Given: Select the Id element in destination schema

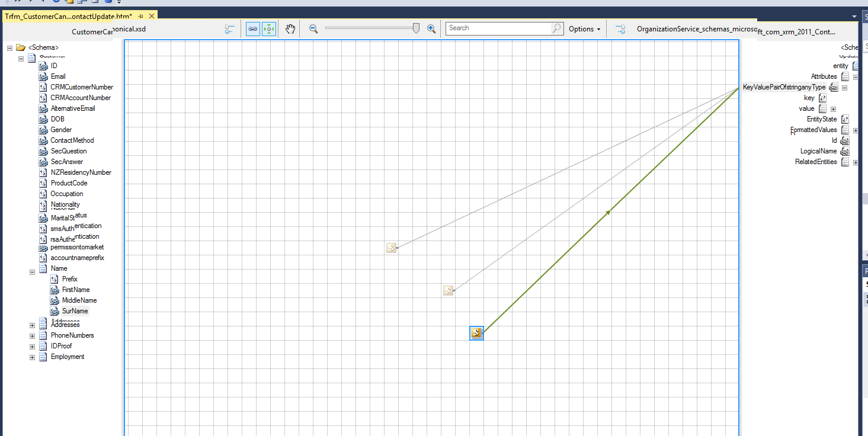Looking at the screenshot, I should [834, 140].
